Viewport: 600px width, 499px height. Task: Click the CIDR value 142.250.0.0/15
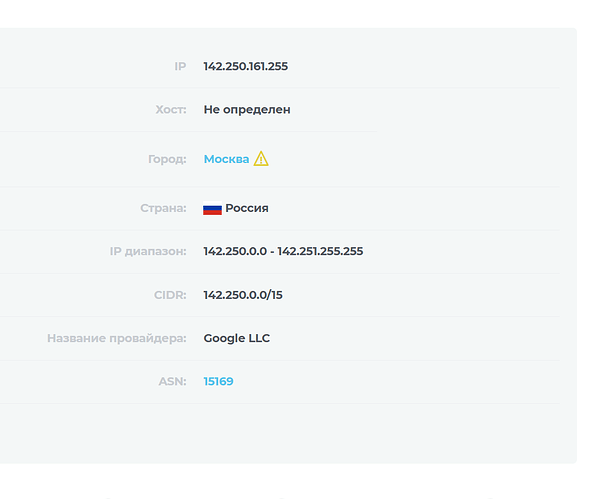(243, 295)
